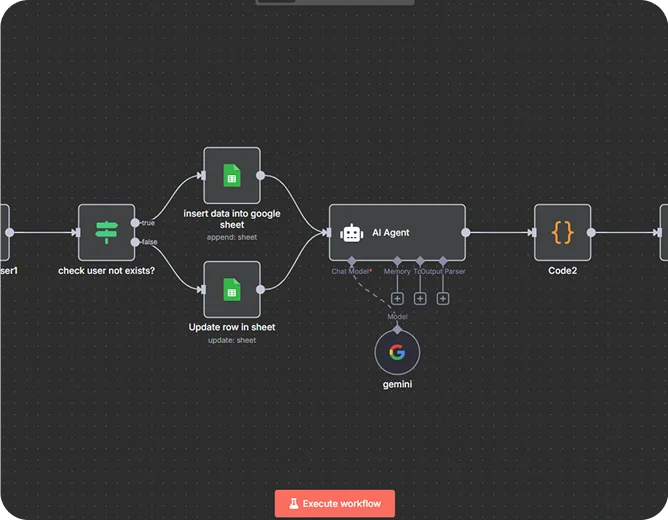Click the "false" output connector of If node
Screen dimensions: 668x520
click(136, 241)
